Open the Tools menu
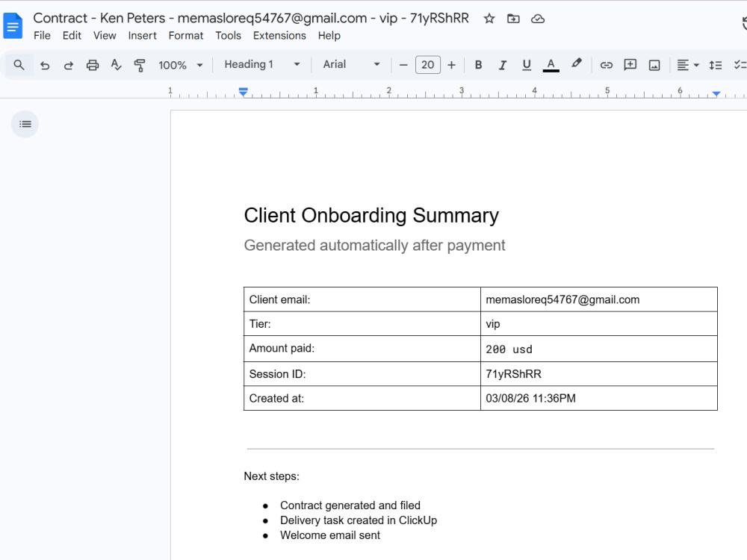 tap(228, 36)
